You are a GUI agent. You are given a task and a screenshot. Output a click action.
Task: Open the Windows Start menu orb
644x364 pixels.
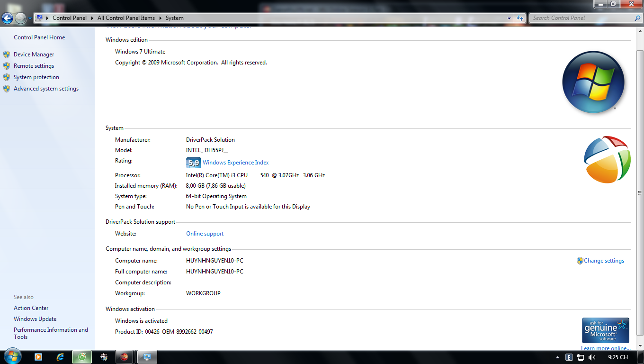pos(12,356)
